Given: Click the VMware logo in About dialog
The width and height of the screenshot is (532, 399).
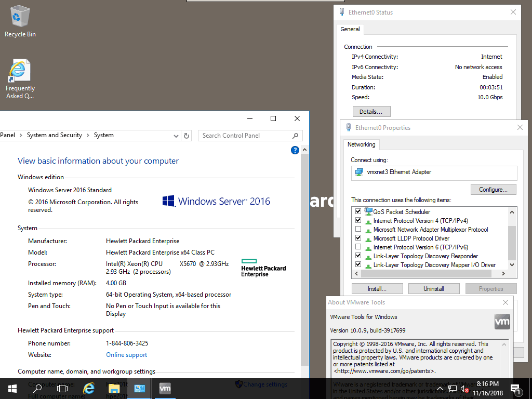Looking at the screenshot, I should [x=502, y=321].
